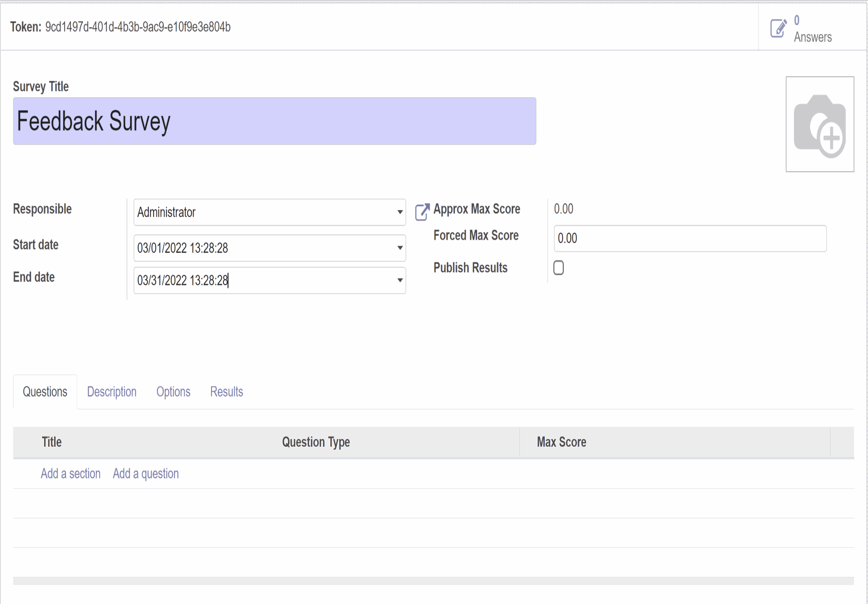This screenshot has width=868, height=604.
Task: Select the Questions tab
Action: click(45, 392)
